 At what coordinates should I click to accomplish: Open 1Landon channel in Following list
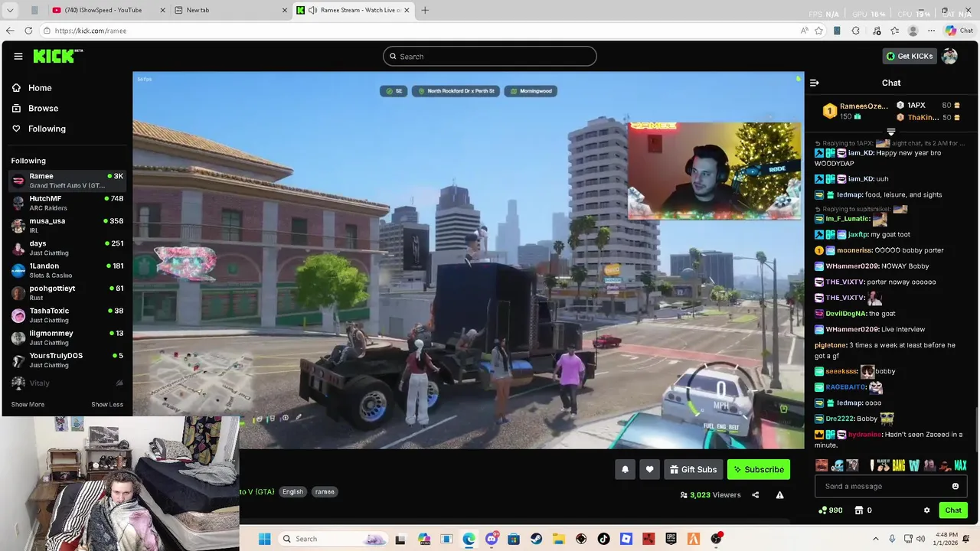67,270
